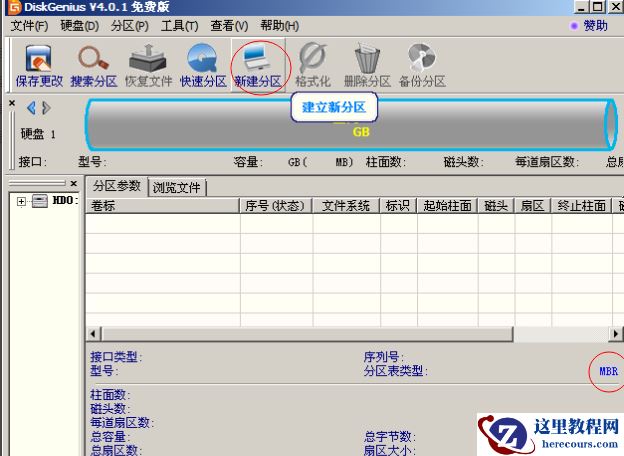
Task: Select the 搜索分区 search partition tool
Action: click(x=94, y=66)
